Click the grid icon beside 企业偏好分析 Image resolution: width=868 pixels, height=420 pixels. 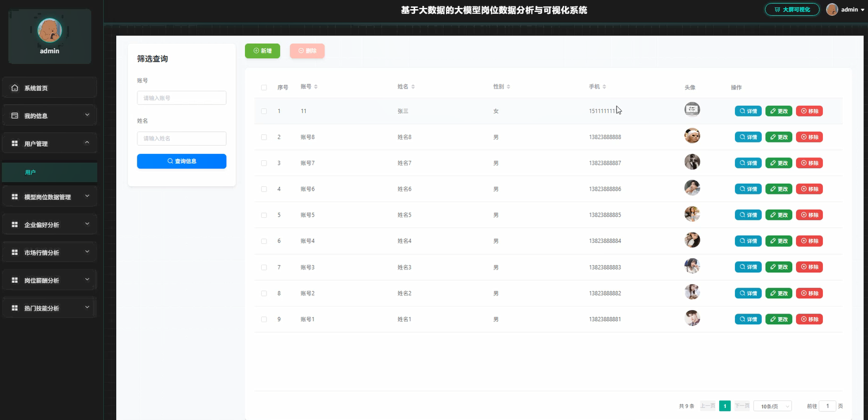[15, 224]
